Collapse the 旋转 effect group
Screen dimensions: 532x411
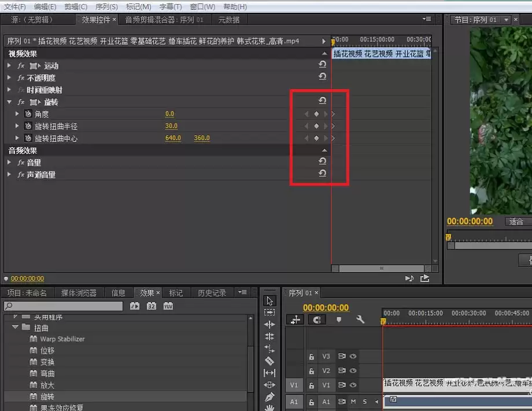(9, 102)
